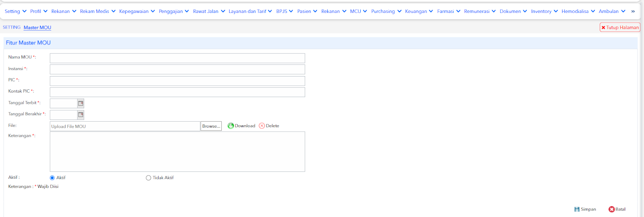Select the Tidak Aktif radio button
The width and height of the screenshot is (644, 217).
[x=149, y=178]
